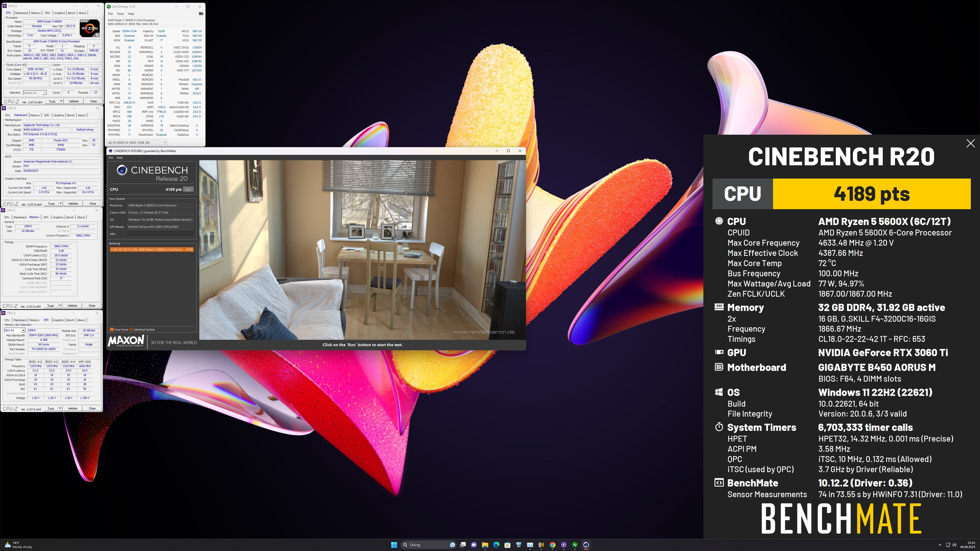The image size is (980, 551).
Task: Open Google Chrome from the taskbar
Action: tap(552, 545)
